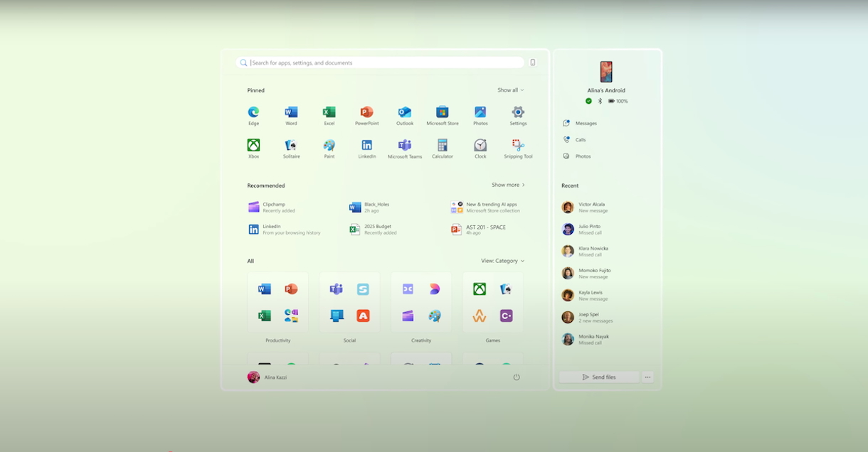Click the green connected status icon

click(589, 101)
